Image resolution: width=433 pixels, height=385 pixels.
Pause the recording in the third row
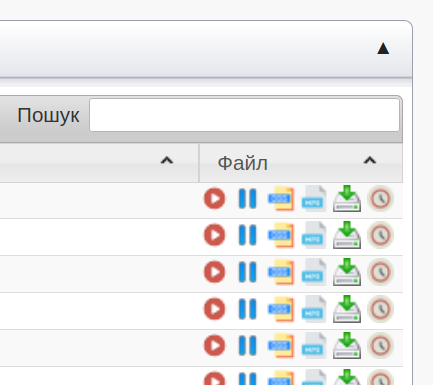247,272
